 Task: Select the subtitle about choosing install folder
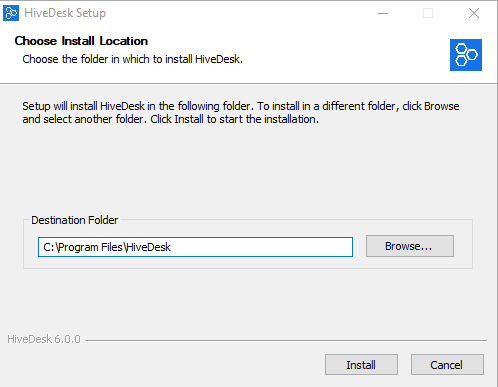(132, 59)
